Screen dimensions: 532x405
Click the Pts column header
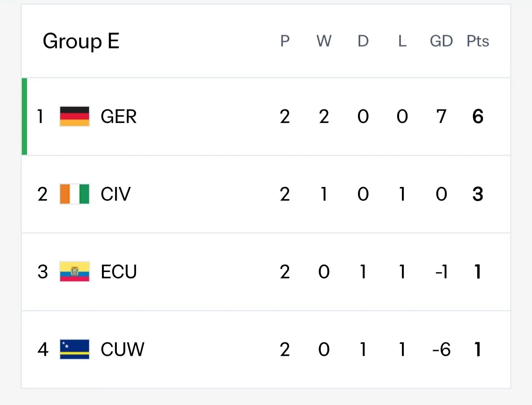pos(478,41)
